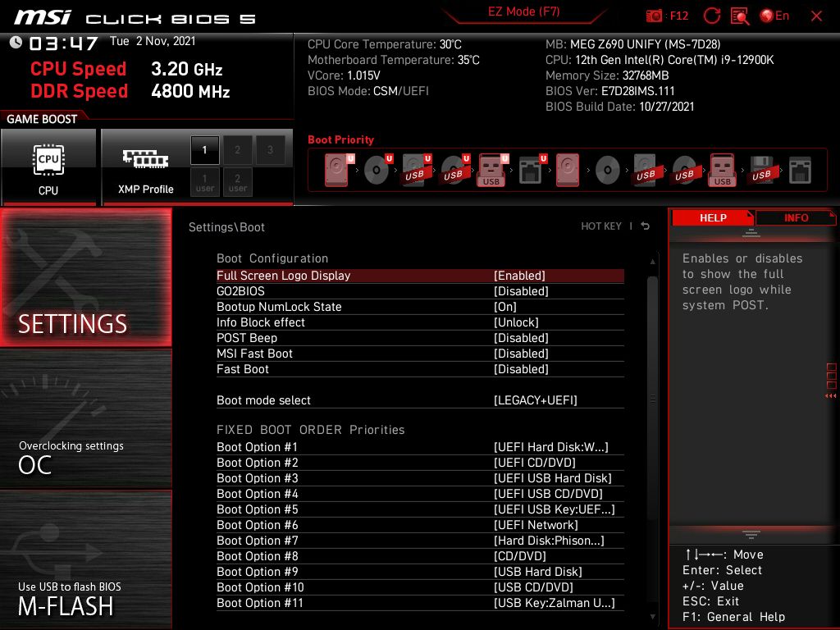The height and width of the screenshot is (630, 840).
Task: Go back using the return arrow icon
Action: coord(645,226)
